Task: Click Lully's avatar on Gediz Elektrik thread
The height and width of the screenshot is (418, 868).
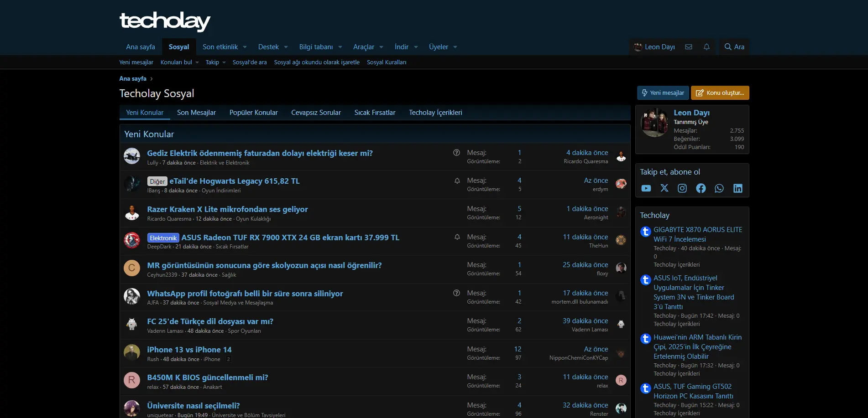Action: coord(132,156)
